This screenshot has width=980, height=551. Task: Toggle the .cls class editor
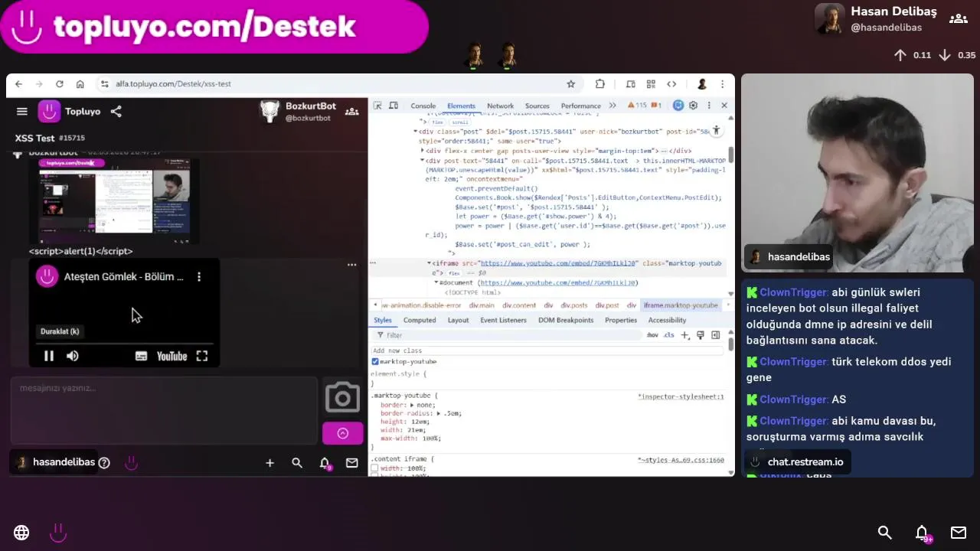(669, 335)
